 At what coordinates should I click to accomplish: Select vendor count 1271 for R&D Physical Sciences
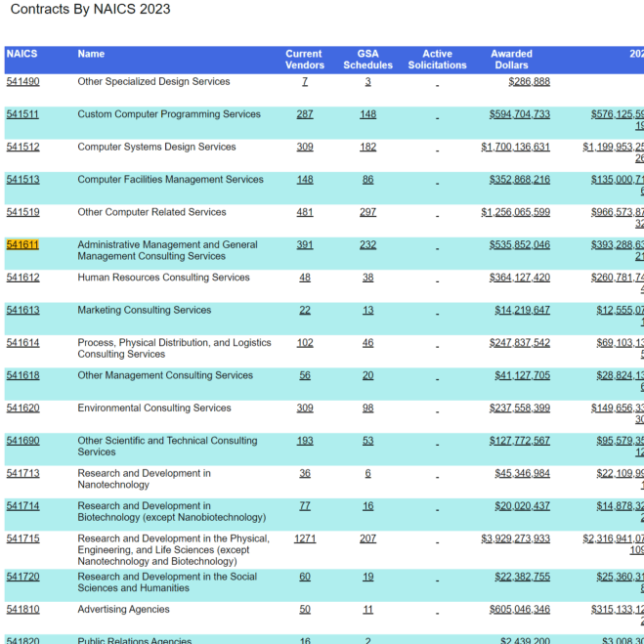[305, 538]
